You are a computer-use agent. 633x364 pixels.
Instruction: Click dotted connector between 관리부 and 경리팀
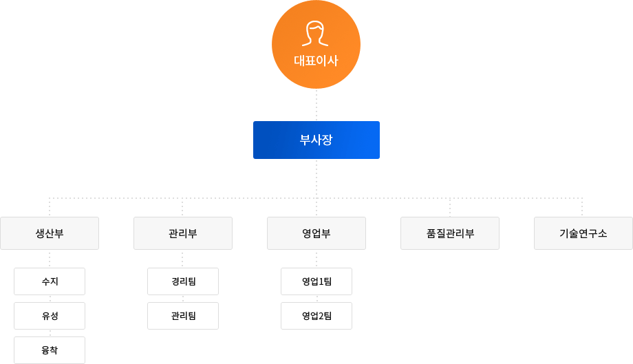click(182, 259)
